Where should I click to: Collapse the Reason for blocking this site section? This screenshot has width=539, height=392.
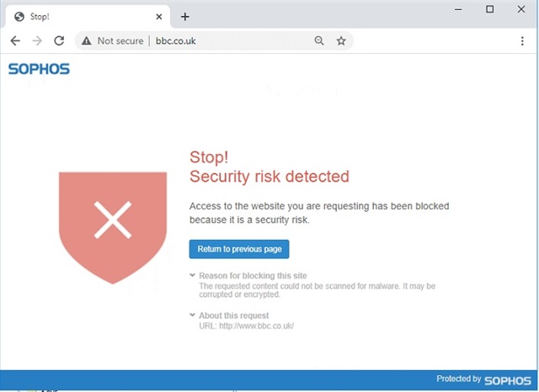pyautogui.click(x=193, y=275)
